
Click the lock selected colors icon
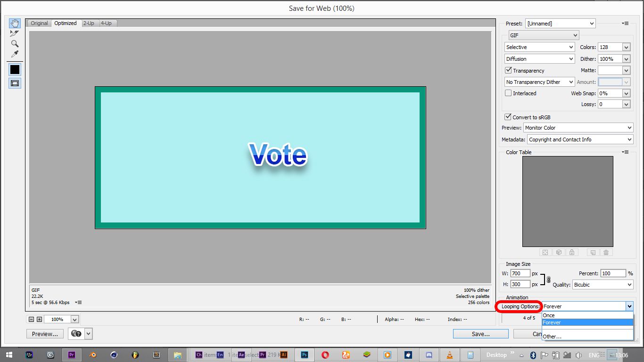572,253
